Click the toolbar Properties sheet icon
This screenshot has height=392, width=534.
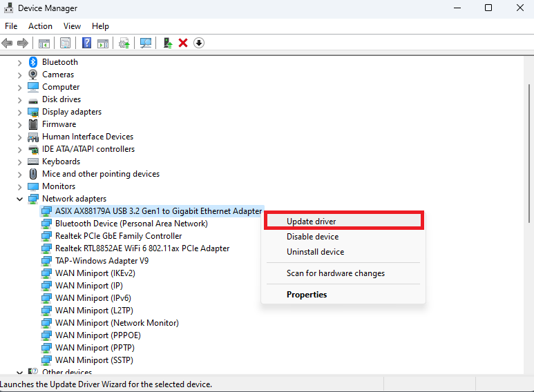[65, 43]
